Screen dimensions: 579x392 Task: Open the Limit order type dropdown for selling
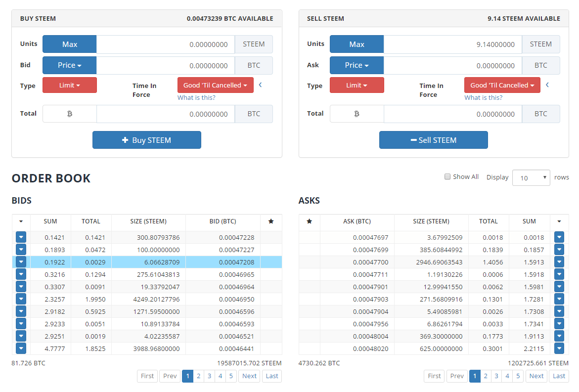[x=356, y=85]
